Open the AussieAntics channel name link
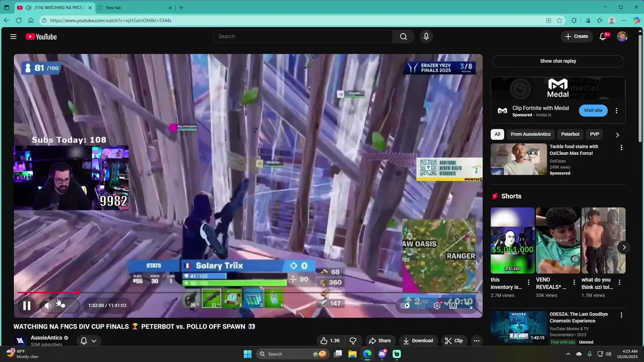 pyautogui.click(x=46, y=338)
